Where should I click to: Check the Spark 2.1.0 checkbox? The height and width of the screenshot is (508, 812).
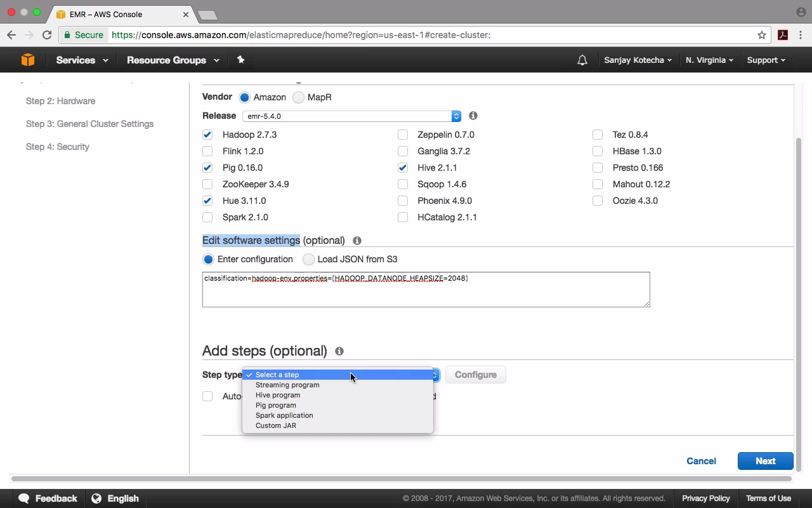pos(207,217)
